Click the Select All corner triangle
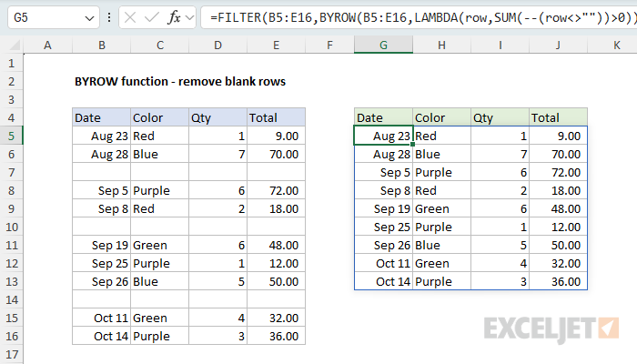The width and height of the screenshot is (637, 364). pos(15,45)
